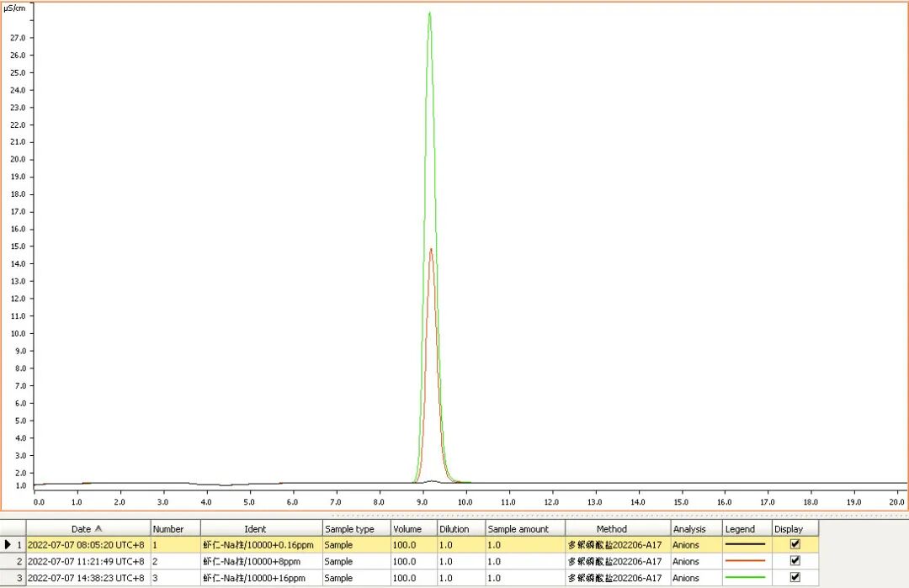Click Anions analysis cell in row 2

[x=697, y=561]
